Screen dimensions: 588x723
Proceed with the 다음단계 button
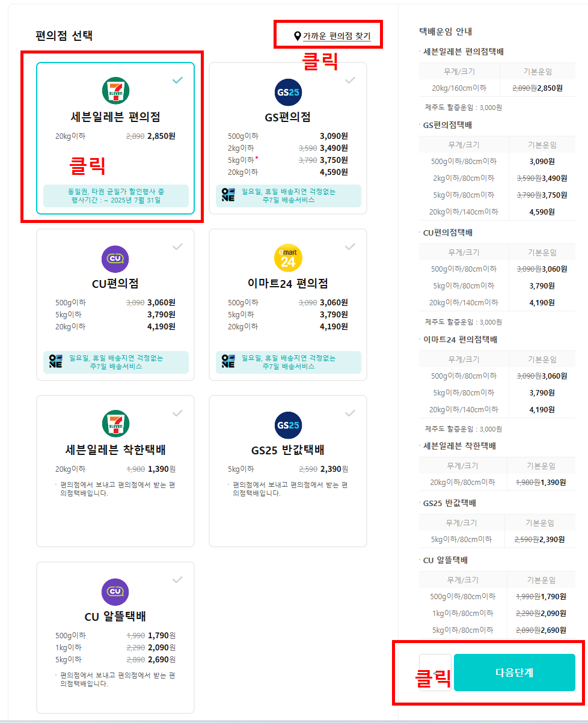(x=514, y=673)
